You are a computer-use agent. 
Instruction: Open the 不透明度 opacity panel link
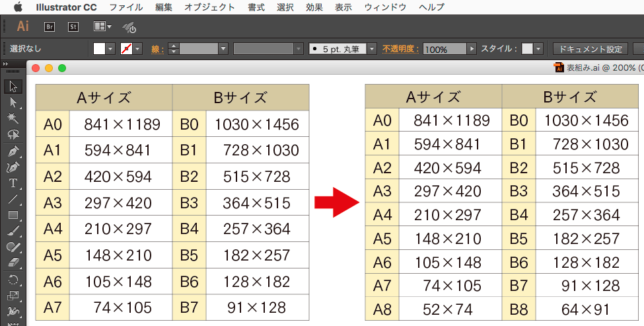pos(401,49)
